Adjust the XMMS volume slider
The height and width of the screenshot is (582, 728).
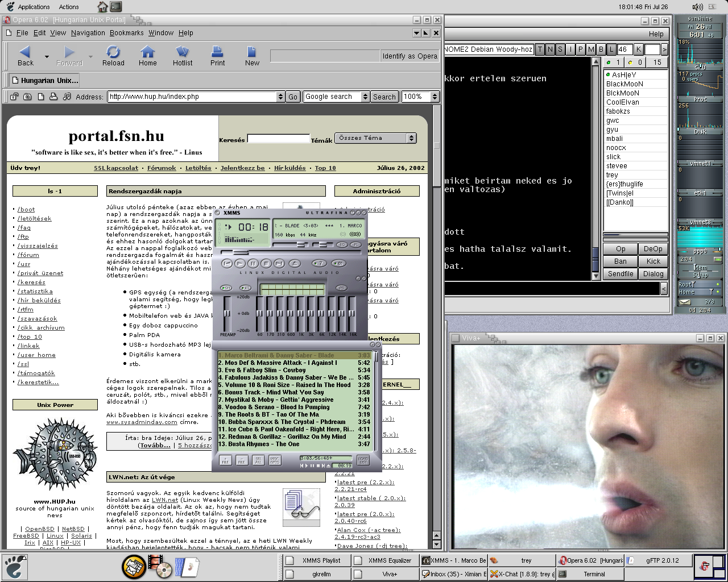click(290, 245)
